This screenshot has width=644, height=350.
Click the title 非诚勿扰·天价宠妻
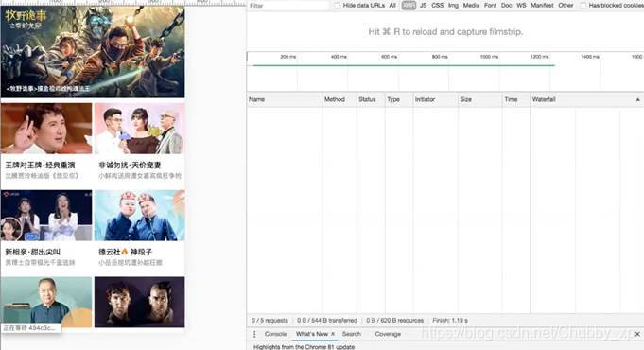point(130,166)
